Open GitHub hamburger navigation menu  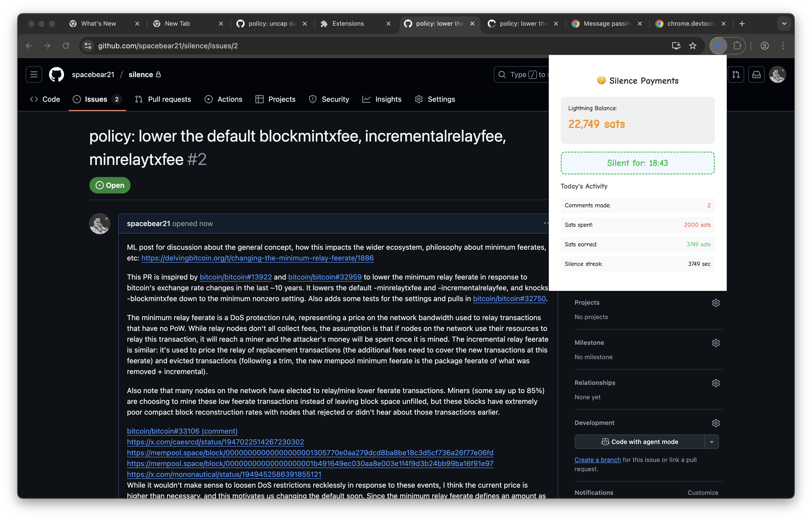point(34,75)
